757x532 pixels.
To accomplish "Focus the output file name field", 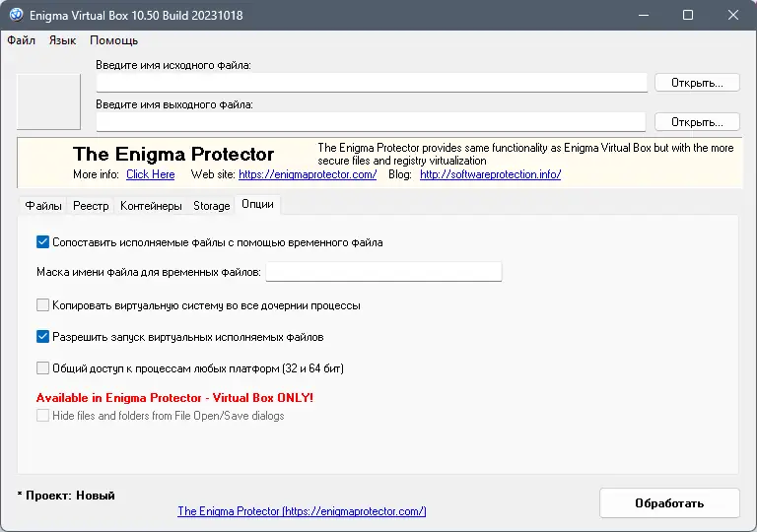I will click(371, 122).
